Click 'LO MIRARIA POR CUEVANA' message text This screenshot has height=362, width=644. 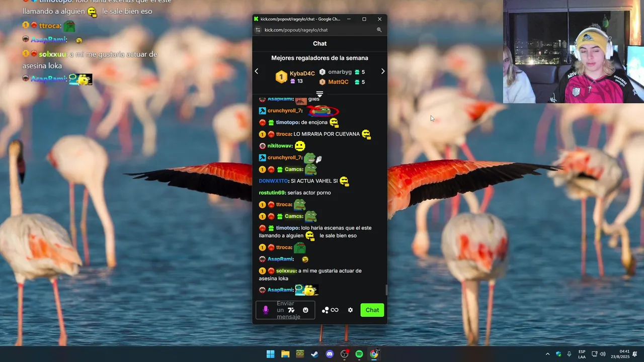(x=327, y=134)
